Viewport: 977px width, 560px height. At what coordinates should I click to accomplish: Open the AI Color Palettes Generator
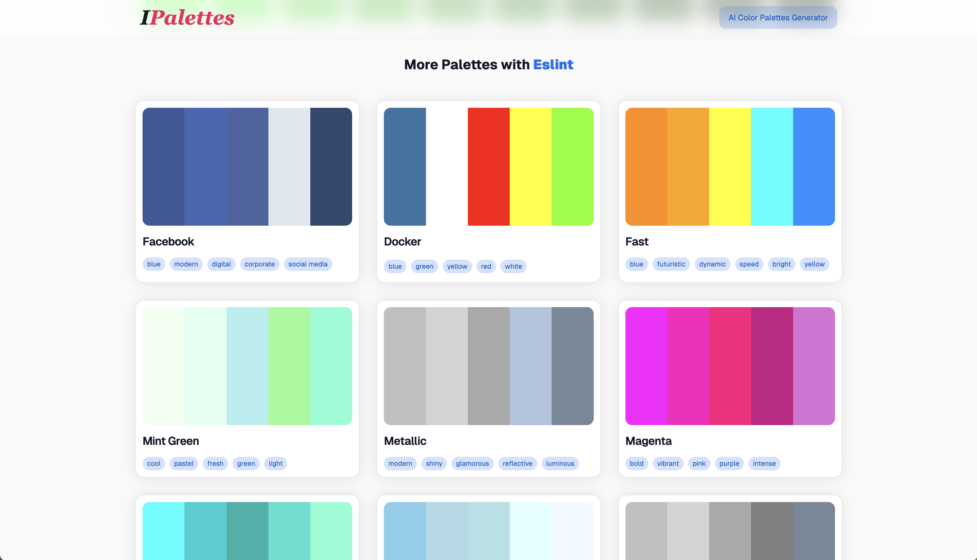(x=778, y=18)
